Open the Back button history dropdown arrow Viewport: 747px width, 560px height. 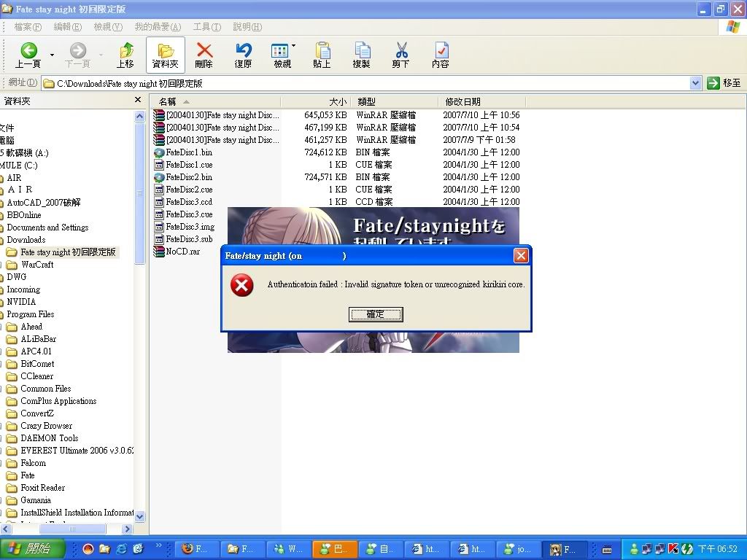52,55
